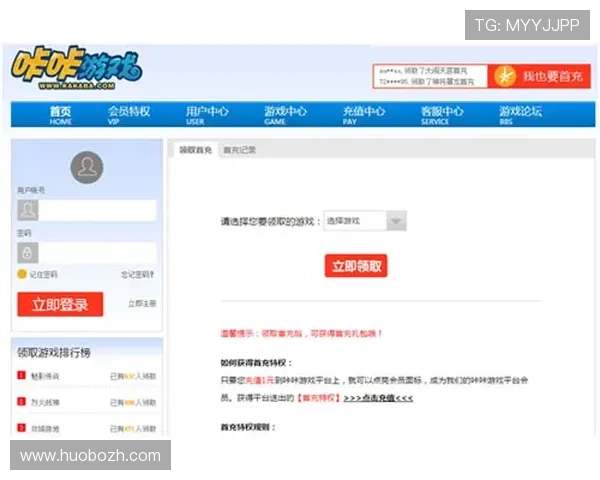Open 客服中心 SERVICE menu
The image size is (600, 480).
[x=442, y=115]
